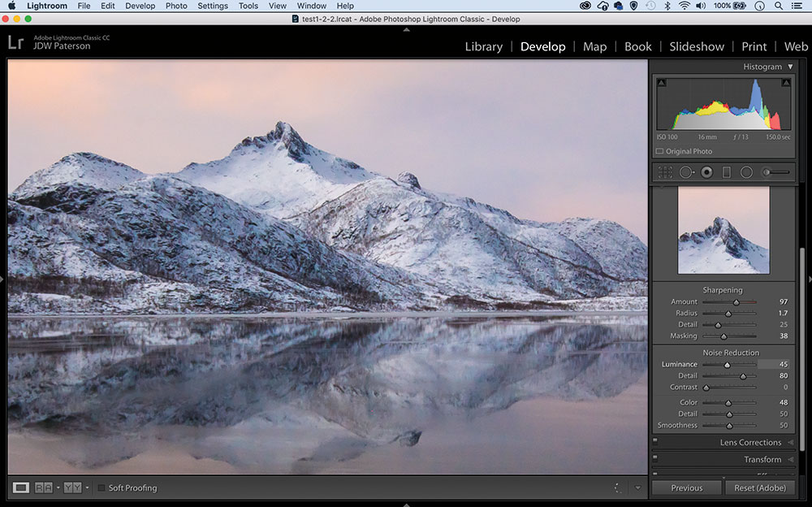The image size is (812, 507).
Task: Show the filmstrip via bottom arrow
Action: [407, 505]
